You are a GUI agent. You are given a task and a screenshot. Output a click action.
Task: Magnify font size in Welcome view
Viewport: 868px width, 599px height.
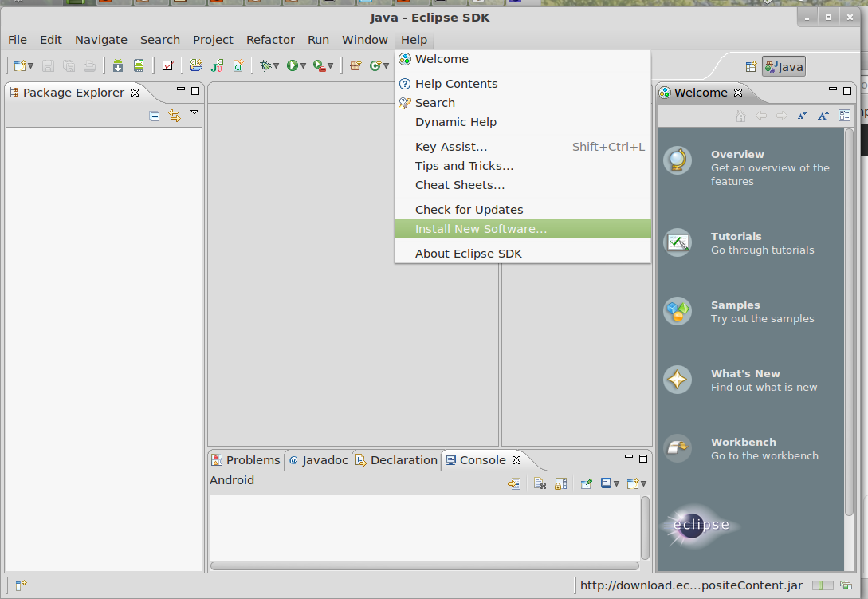[x=823, y=116]
